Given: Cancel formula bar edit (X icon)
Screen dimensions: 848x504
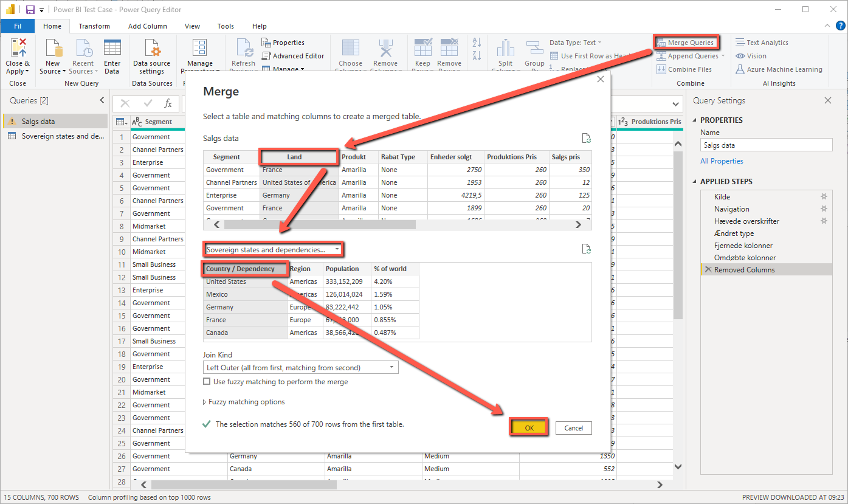Looking at the screenshot, I should [125, 104].
